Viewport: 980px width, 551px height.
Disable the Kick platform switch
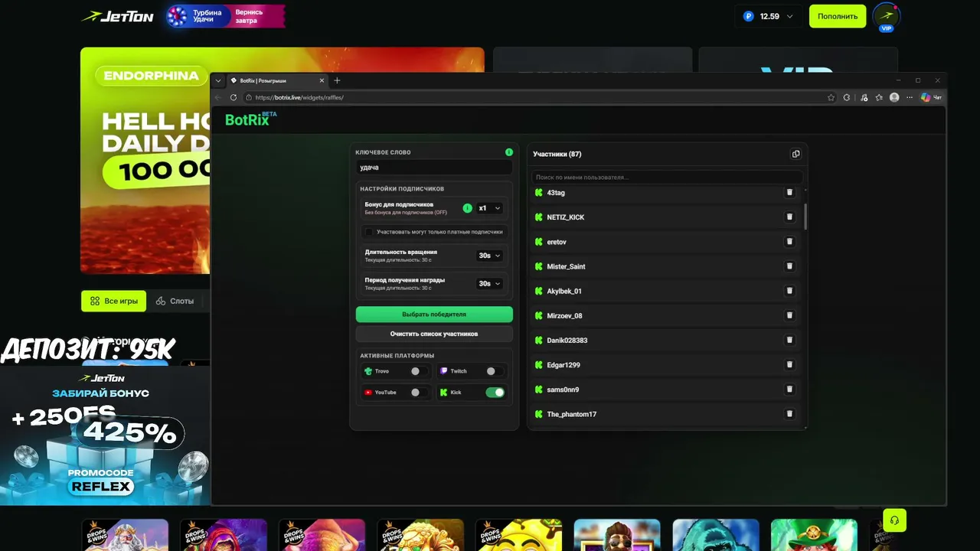(x=495, y=393)
